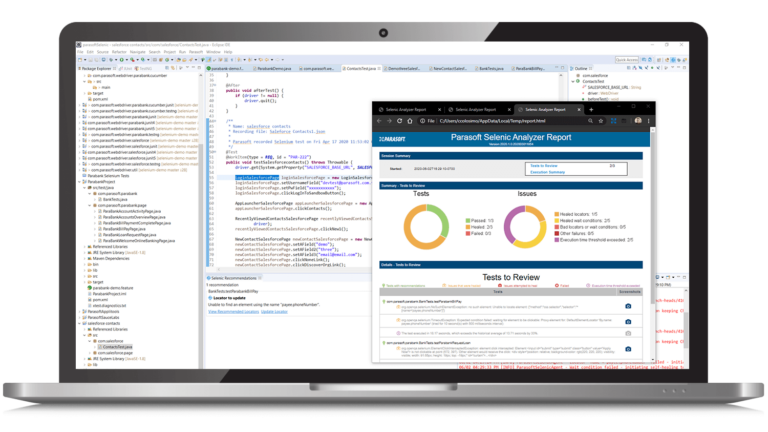Expand the ParabankProject tree node

coord(79,182)
